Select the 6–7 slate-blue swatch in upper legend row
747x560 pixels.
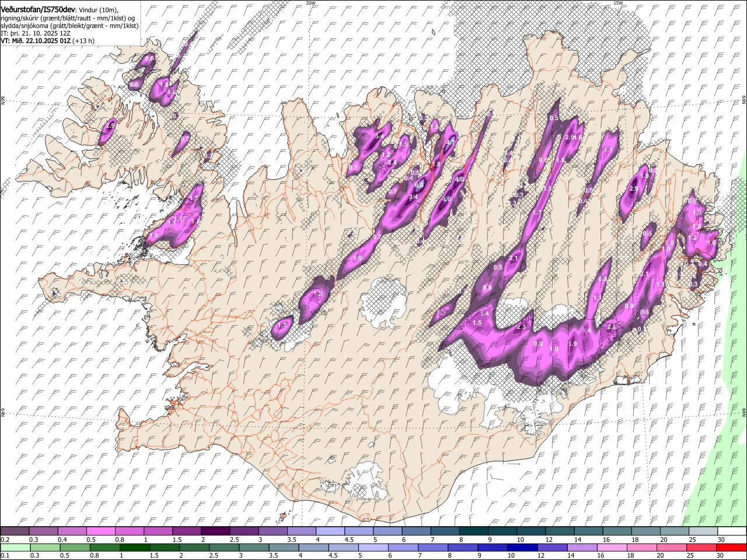click(416, 531)
